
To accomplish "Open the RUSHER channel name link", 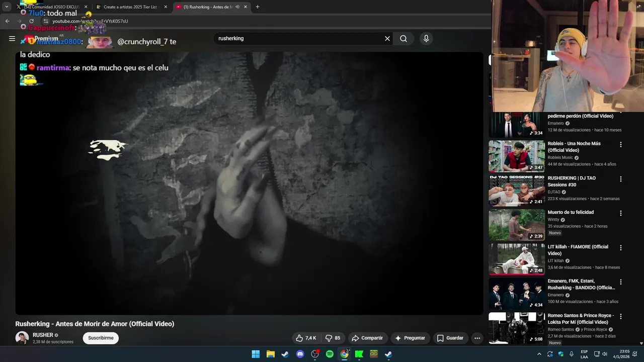I will (x=43, y=335).
